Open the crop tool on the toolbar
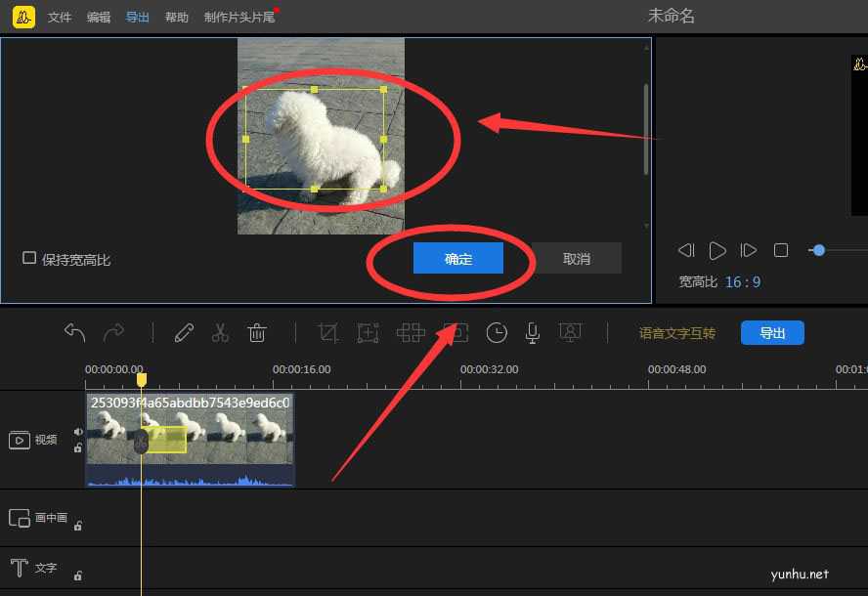This screenshot has width=868, height=596. point(327,332)
